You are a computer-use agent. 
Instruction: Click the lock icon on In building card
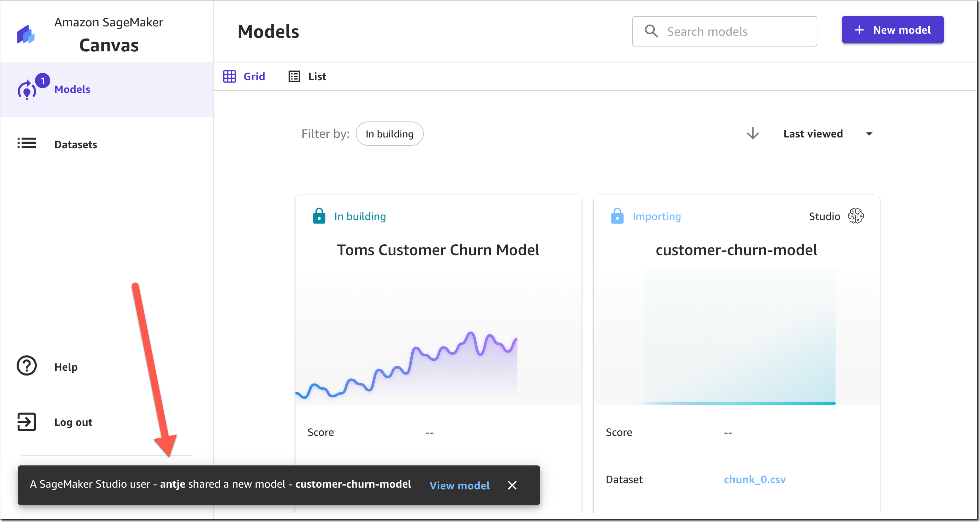(x=319, y=216)
